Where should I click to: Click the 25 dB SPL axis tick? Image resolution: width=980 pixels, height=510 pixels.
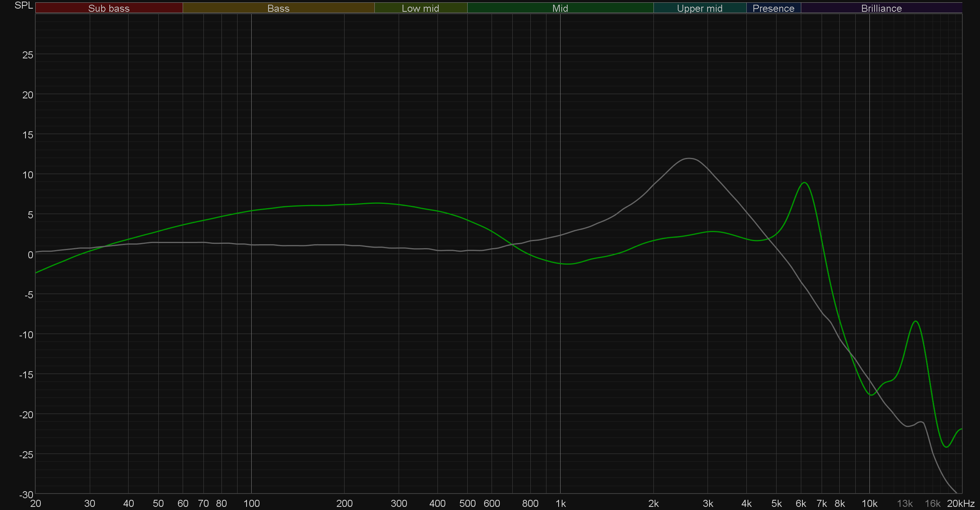pyautogui.click(x=28, y=55)
